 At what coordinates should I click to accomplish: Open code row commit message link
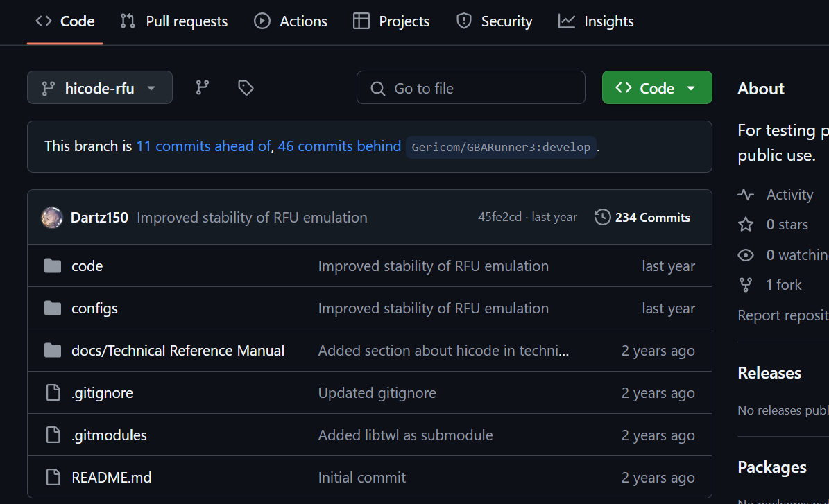coord(434,266)
